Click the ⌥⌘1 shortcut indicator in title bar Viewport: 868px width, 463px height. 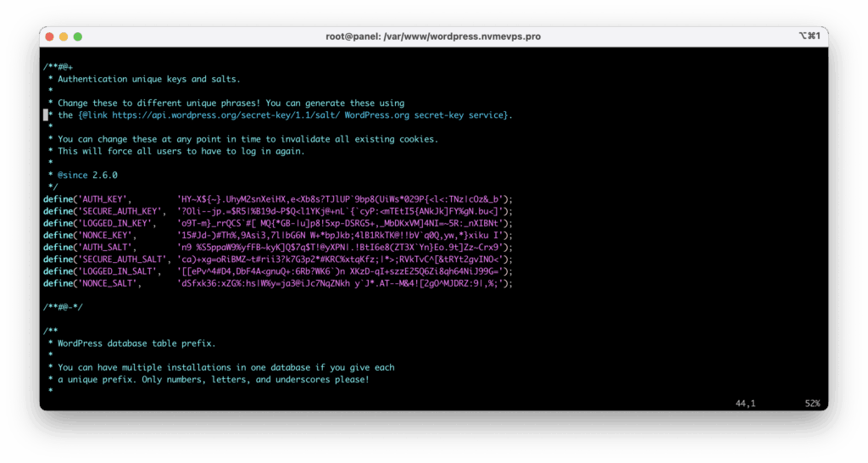click(810, 36)
